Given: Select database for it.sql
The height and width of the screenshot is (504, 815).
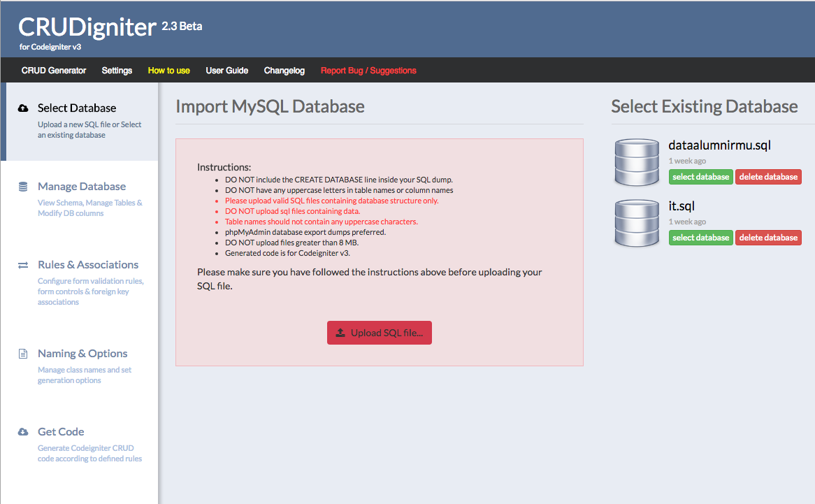Looking at the screenshot, I should point(700,238).
